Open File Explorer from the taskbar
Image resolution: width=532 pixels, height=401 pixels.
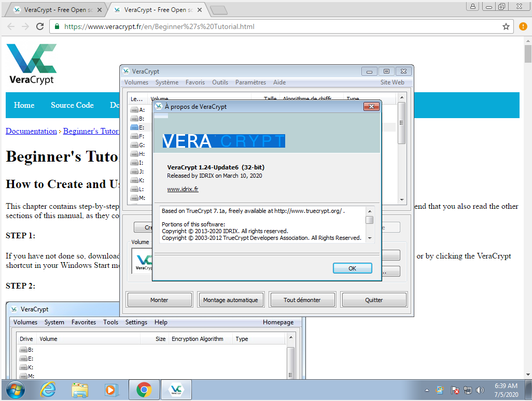(x=80, y=390)
